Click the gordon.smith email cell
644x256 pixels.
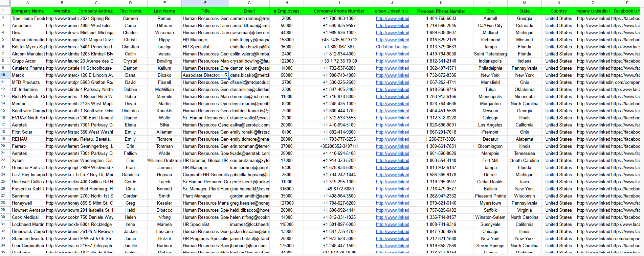(249, 196)
